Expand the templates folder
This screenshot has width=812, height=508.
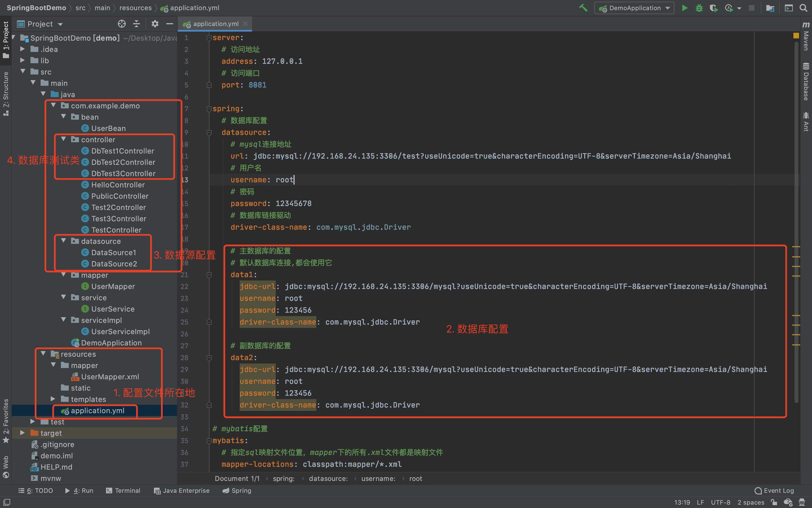(x=53, y=399)
